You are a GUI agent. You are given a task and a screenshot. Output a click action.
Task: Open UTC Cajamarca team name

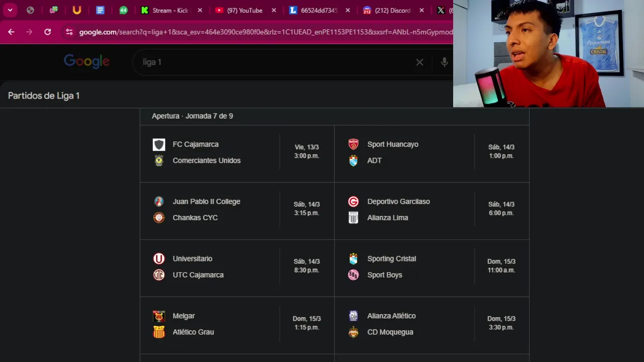tap(198, 275)
